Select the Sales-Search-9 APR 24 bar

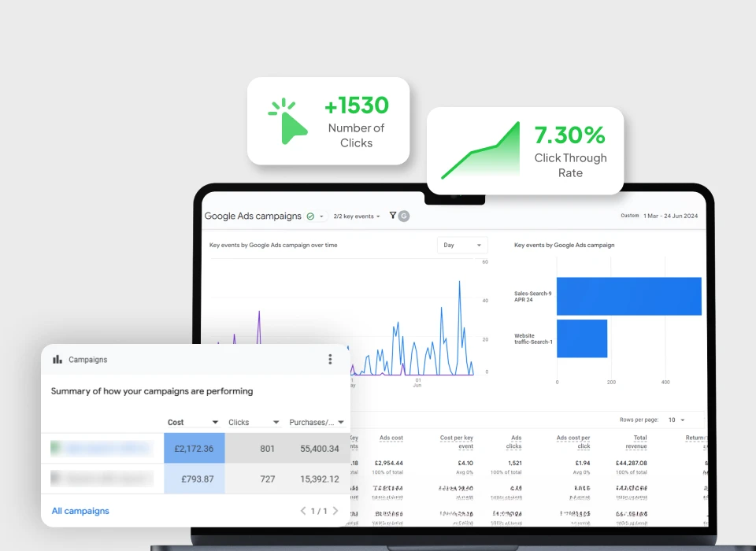coord(628,297)
